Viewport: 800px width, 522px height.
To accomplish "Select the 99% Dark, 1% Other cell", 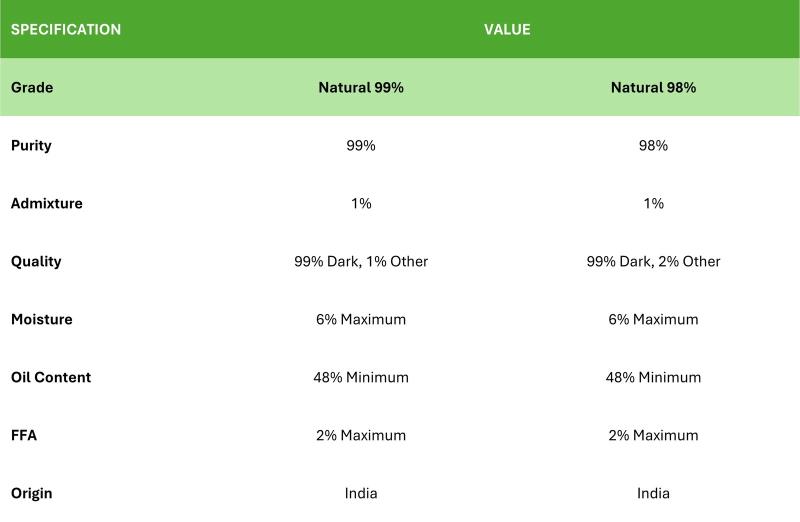I will point(361,261).
